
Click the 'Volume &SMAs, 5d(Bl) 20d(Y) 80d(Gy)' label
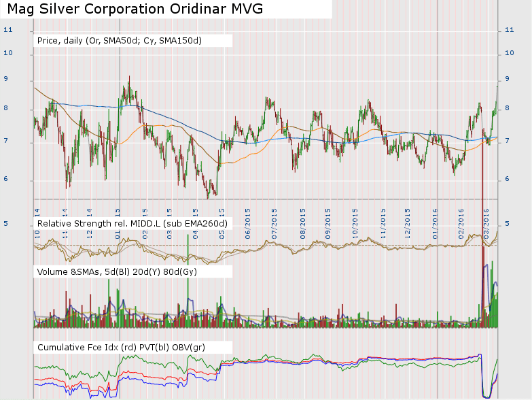coord(117,272)
